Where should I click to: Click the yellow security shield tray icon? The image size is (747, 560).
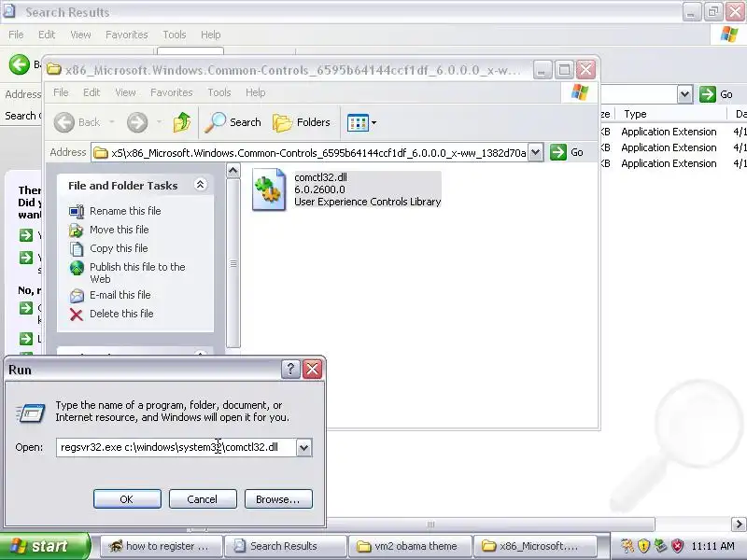tap(643, 546)
